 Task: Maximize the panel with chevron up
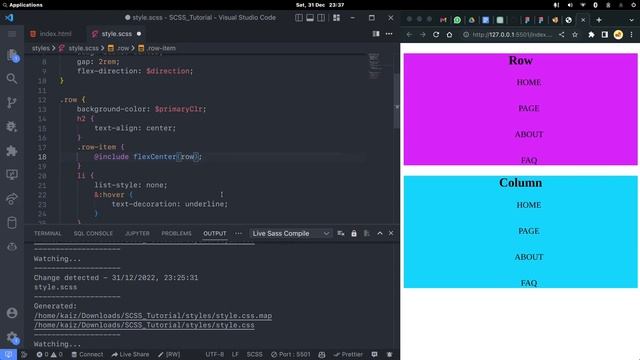pos(380,233)
